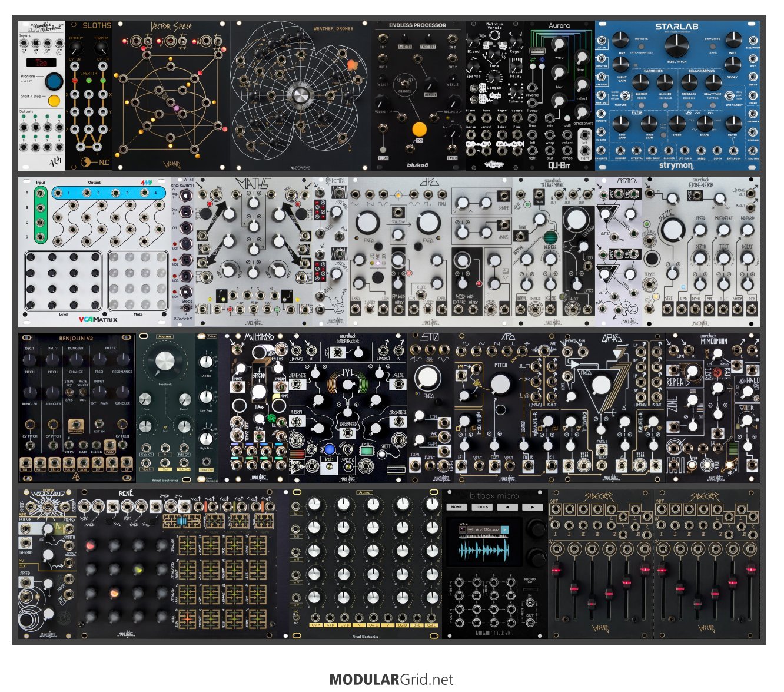784x692 pixels.
Task: Click the strymon logo on Starlab
Action: click(x=676, y=165)
